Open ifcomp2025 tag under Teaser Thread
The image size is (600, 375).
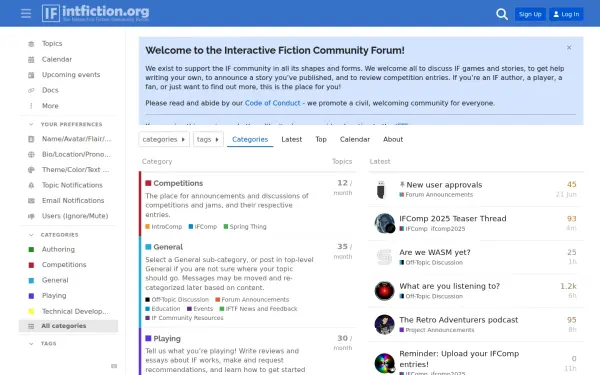point(448,228)
